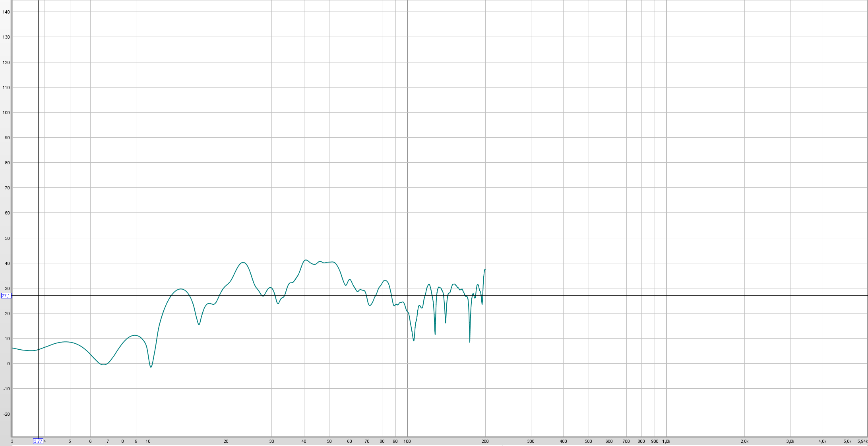Image resolution: width=868 pixels, height=446 pixels.
Task: Click the 5,94k label at axis end
Action: point(862,441)
